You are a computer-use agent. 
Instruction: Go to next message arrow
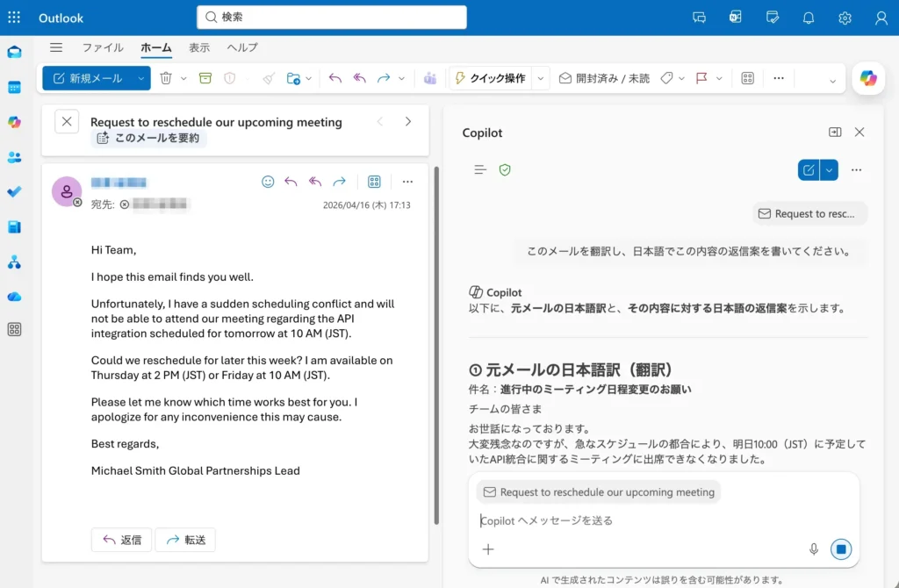click(408, 121)
